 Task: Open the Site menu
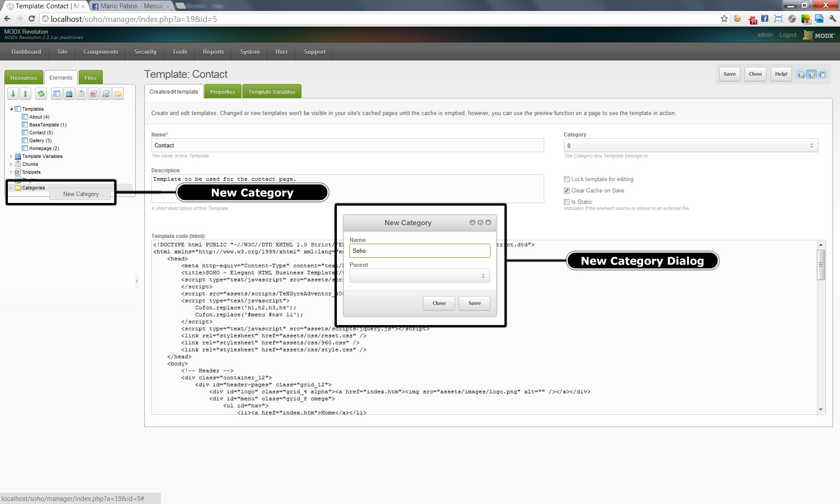click(62, 52)
